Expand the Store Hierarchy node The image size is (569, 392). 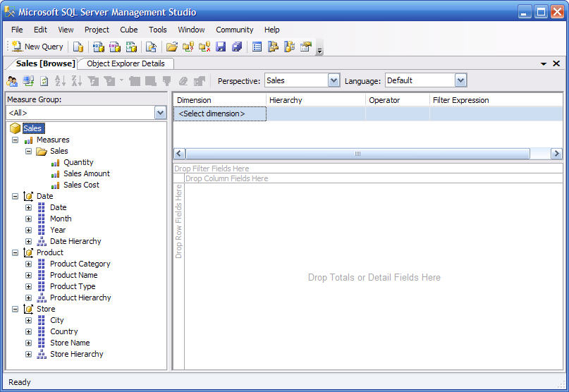(28, 354)
